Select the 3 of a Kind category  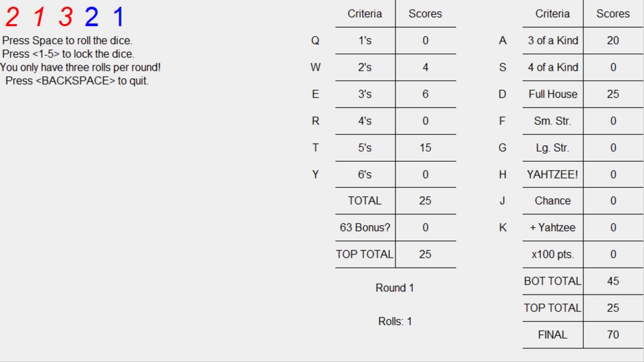[552, 41]
